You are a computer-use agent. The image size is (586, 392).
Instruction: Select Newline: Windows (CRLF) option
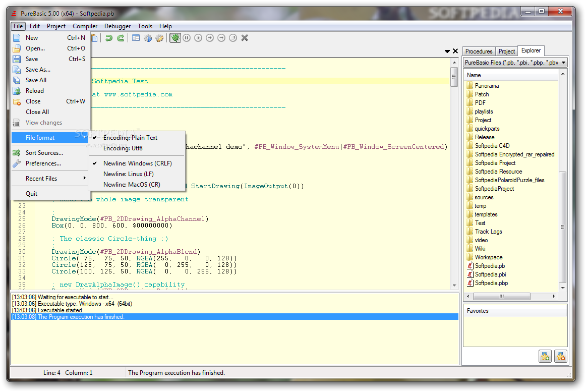[x=138, y=163]
